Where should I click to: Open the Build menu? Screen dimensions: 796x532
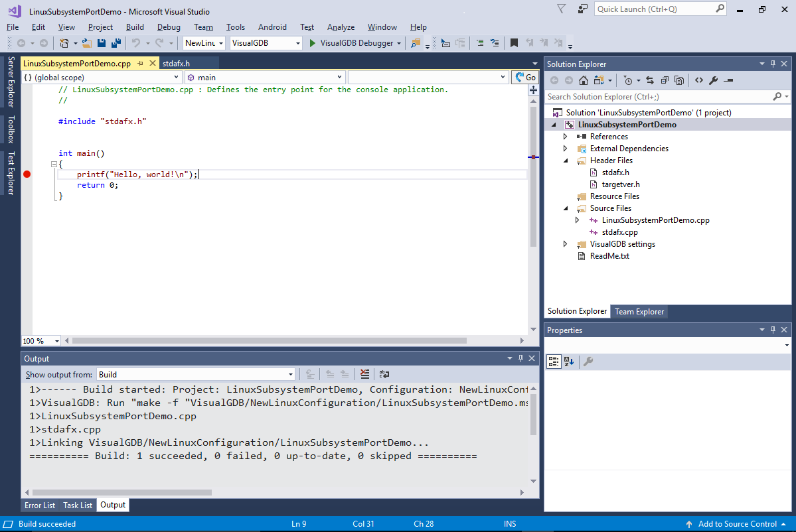135,27
